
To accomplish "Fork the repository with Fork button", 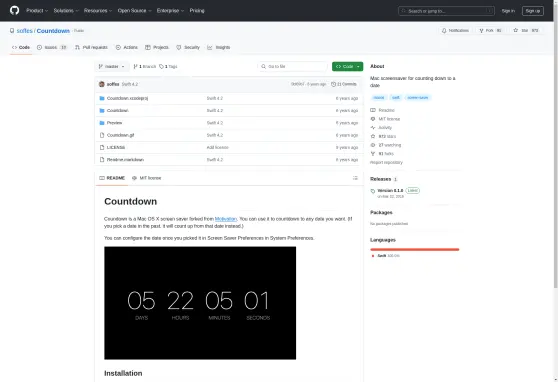I will click(490, 31).
